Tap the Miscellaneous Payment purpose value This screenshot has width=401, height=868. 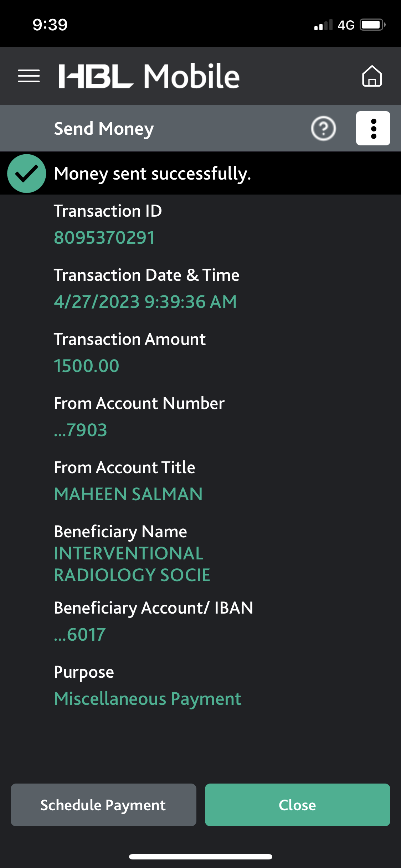pyautogui.click(x=148, y=699)
